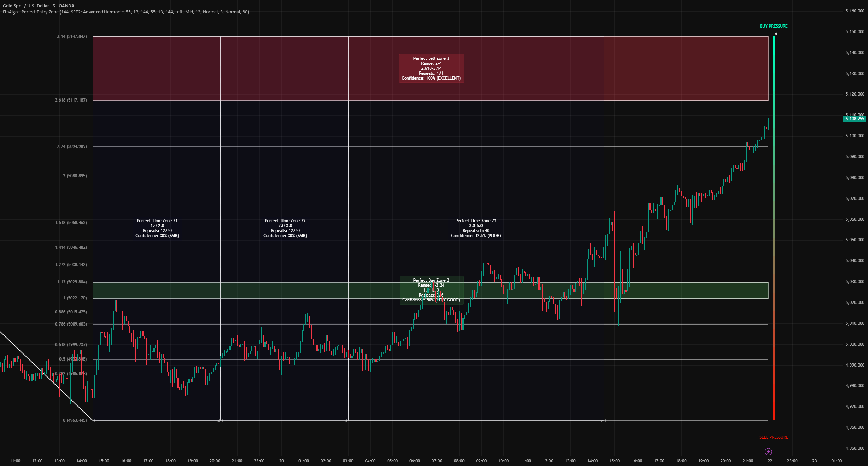Click the SELL PRESSURE label

pyautogui.click(x=774, y=437)
